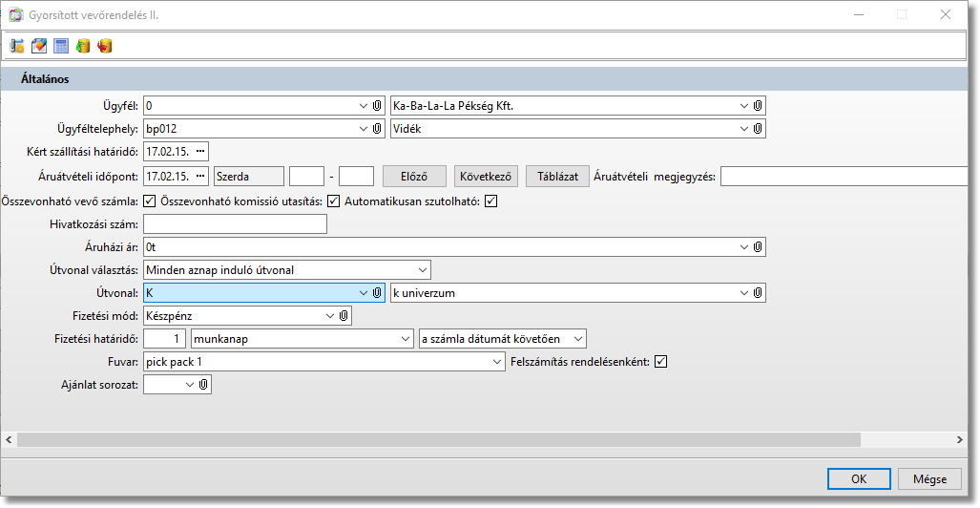Click the second Áruátvételi time-to field
The image size is (980, 508).
(356, 177)
